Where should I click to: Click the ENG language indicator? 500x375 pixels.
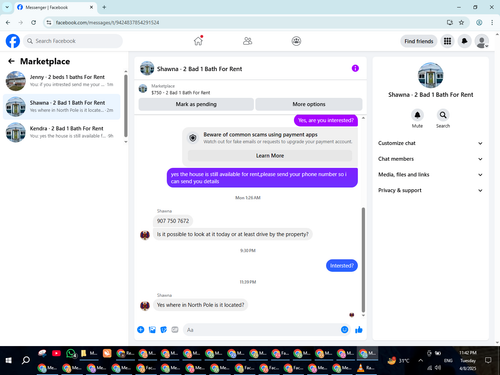click(x=448, y=360)
